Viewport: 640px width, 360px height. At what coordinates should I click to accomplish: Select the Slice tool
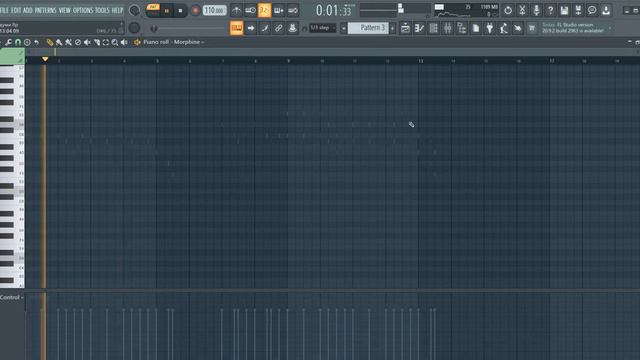(x=97, y=42)
